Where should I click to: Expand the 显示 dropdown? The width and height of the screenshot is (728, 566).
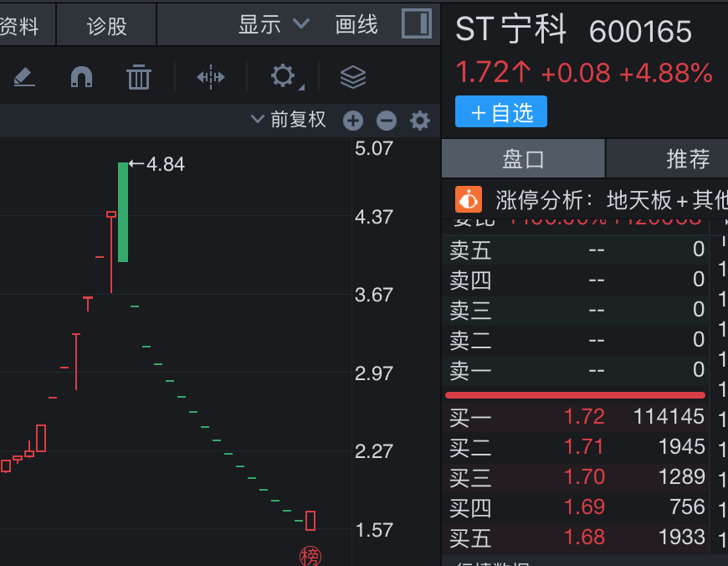[x=274, y=24]
